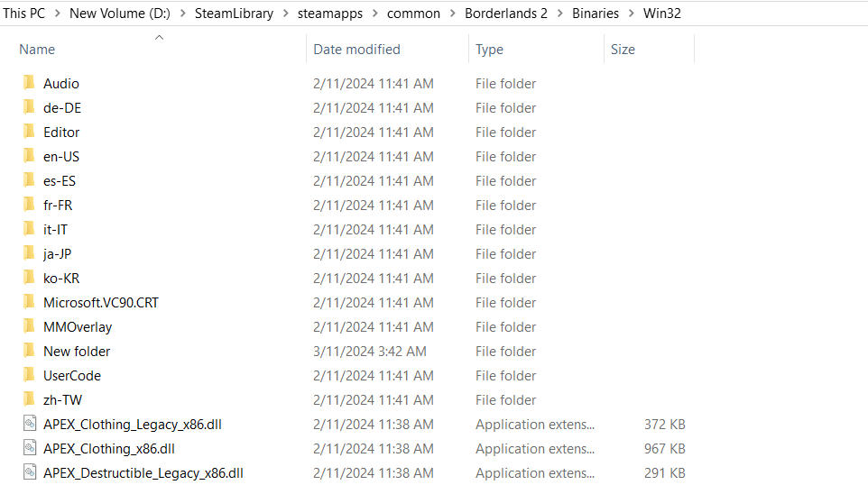Select the ko-KR folder name
This screenshot has height=485, width=868.
pos(61,279)
